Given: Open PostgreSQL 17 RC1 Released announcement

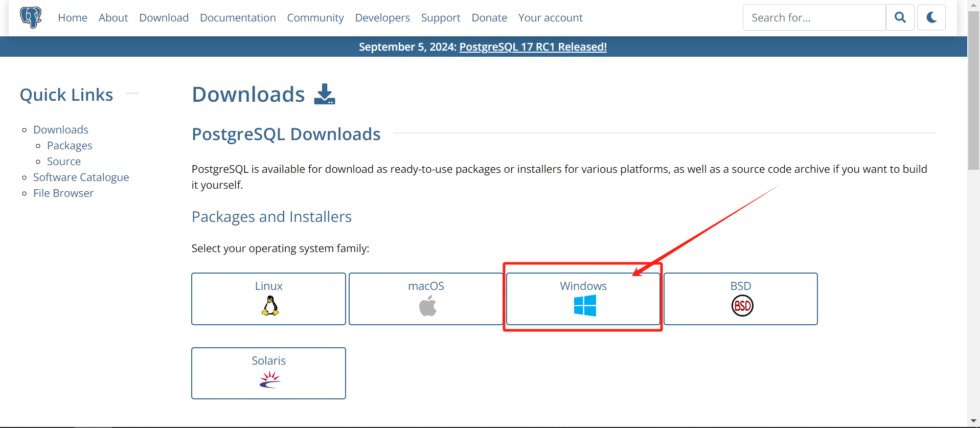Looking at the screenshot, I should click(533, 47).
